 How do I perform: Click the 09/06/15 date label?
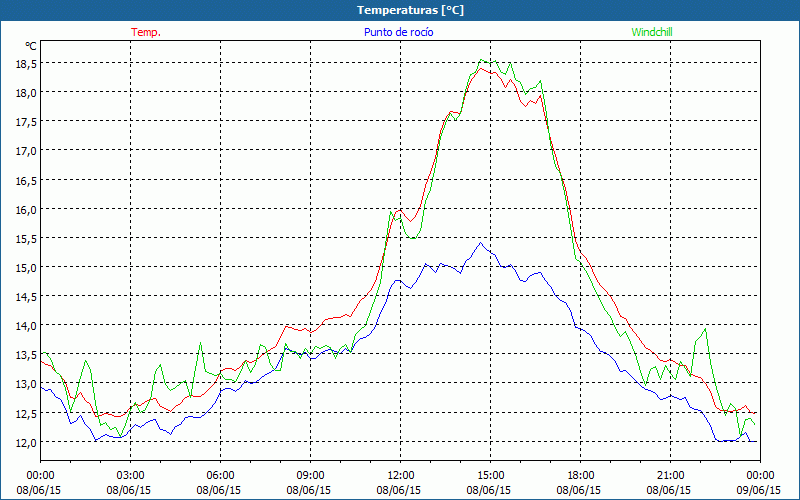759,490
